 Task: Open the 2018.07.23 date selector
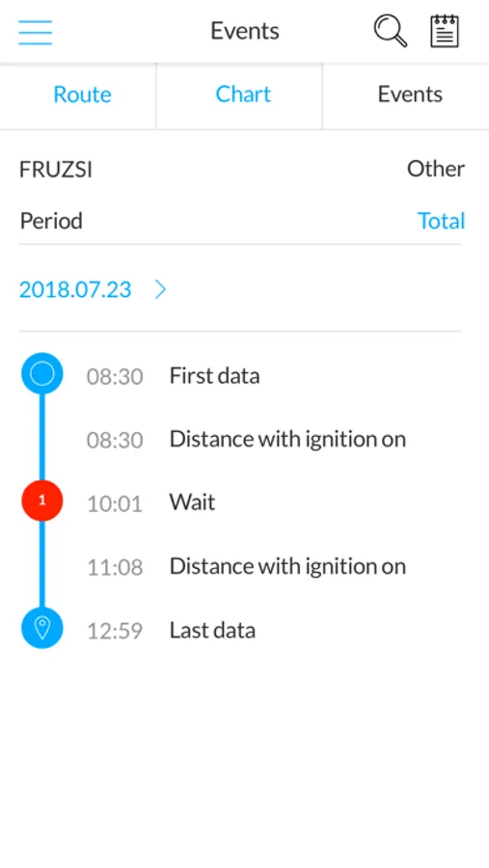tap(75, 289)
